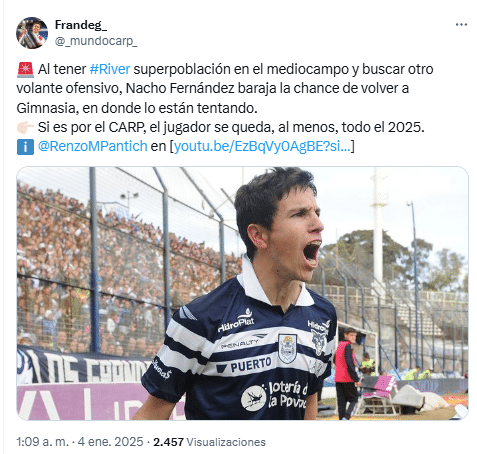Click the 2.457 Visualizaciones count
Viewport: 477px width, 454px height.
tap(209, 442)
